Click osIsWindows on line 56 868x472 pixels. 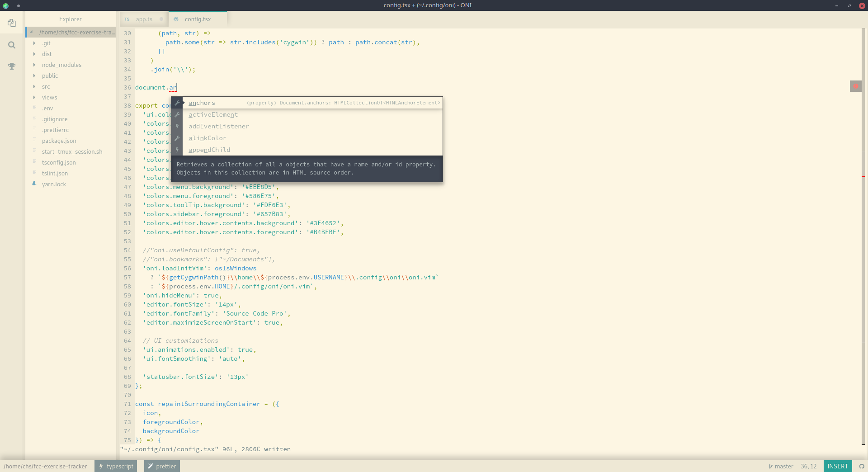236,268
